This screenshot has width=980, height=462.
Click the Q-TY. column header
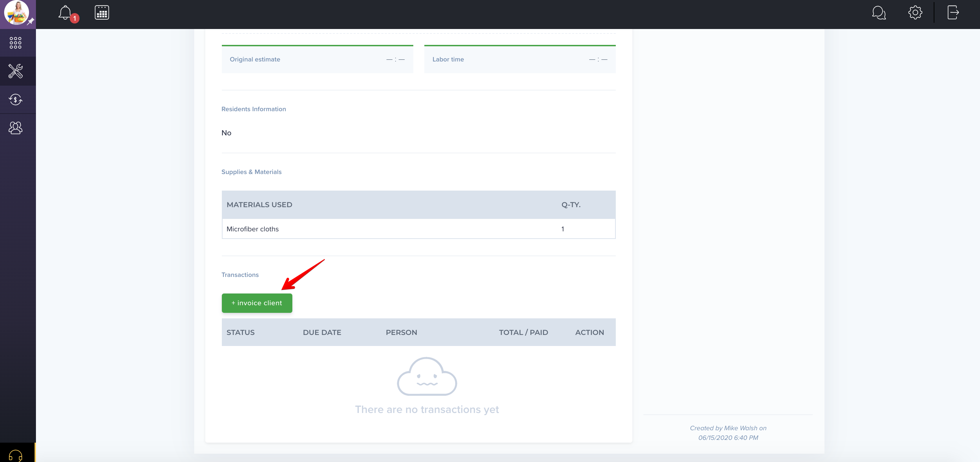click(x=571, y=204)
